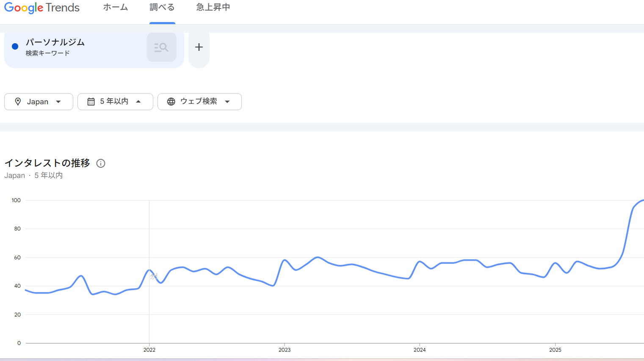This screenshot has width=644, height=361.
Task: Show info for インタレストの推移
Action: [101, 164]
